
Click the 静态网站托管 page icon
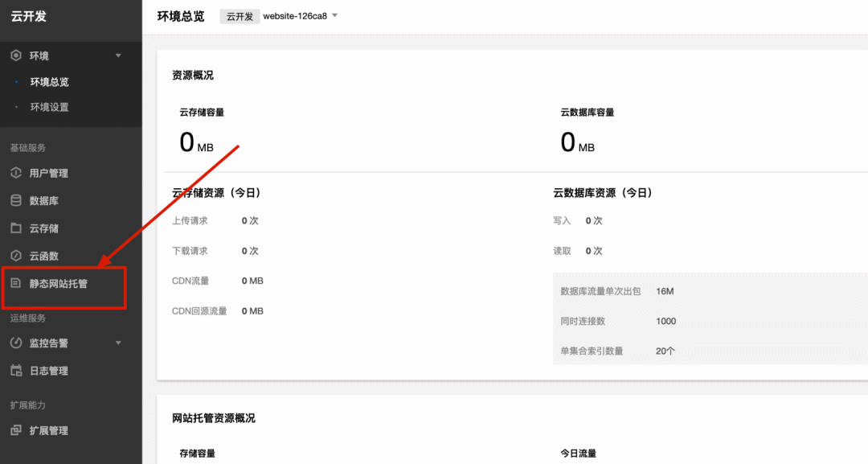(x=16, y=284)
